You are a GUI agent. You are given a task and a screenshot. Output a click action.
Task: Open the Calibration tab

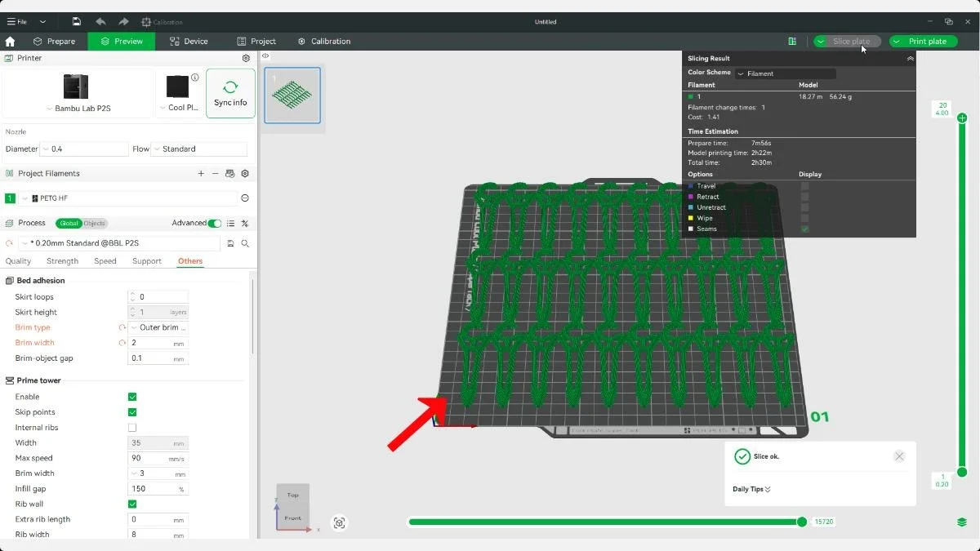click(324, 42)
